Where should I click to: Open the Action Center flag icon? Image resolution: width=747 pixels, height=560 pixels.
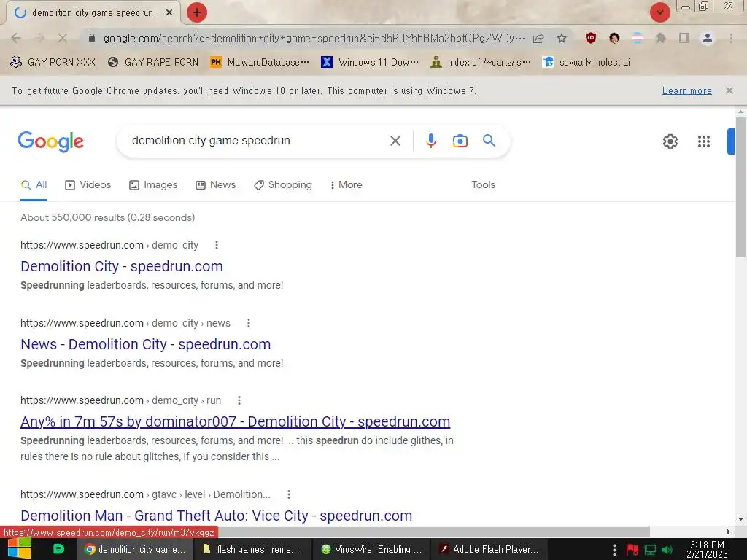point(632,550)
